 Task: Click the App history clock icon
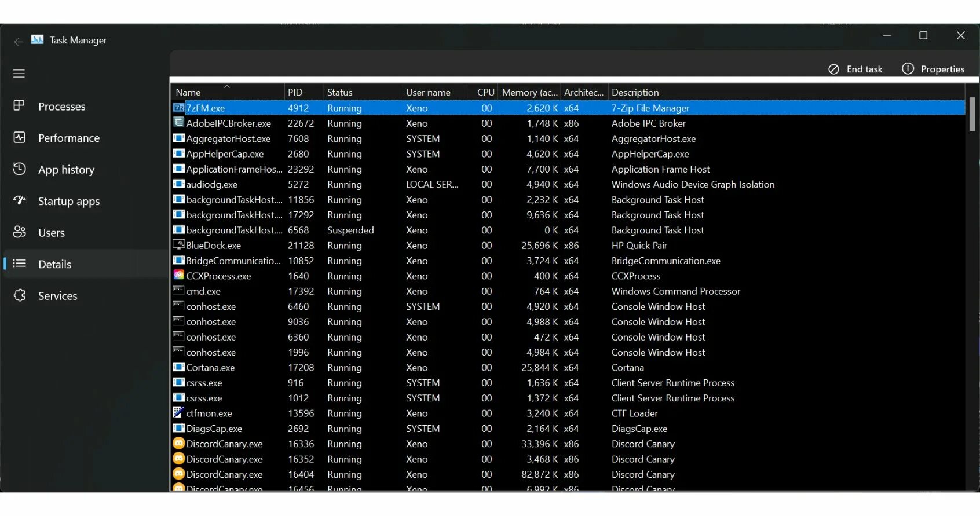click(x=20, y=169)
